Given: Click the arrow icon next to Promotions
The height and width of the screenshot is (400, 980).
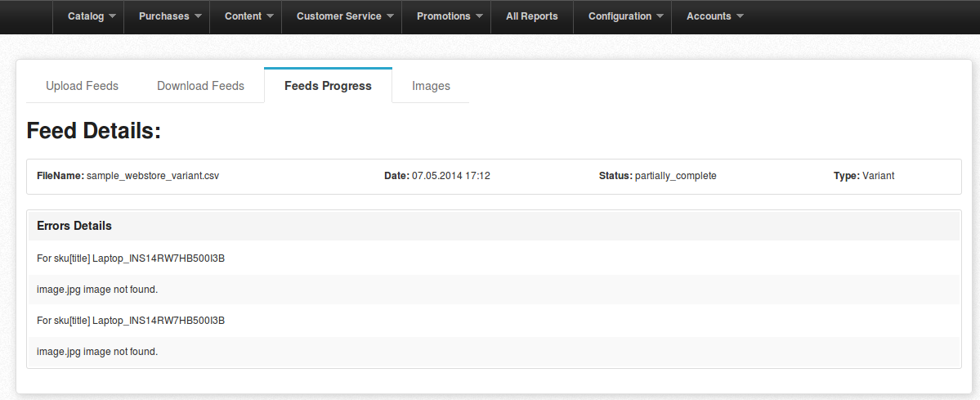Looking at the screenshot, I should click(479, 17).
